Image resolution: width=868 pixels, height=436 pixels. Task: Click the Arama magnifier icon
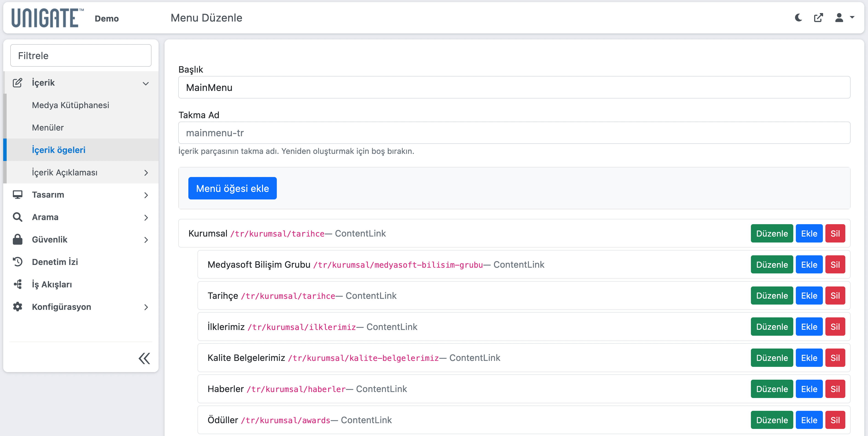17,217
